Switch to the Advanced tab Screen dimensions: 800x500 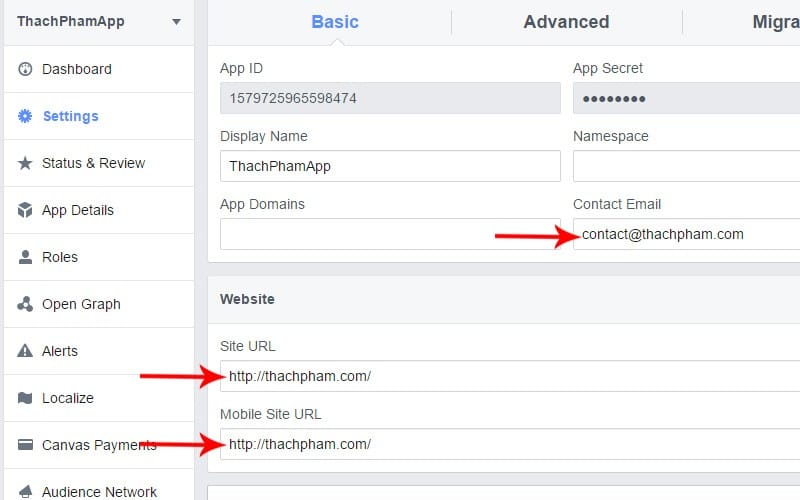pos(566,22)
